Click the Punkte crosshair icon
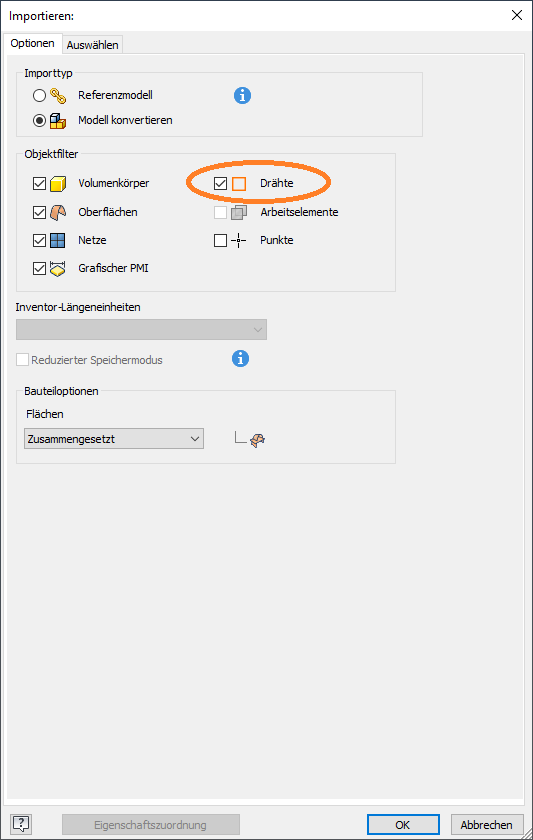This screenshot has width=533, height=840. tap(238, 241)
